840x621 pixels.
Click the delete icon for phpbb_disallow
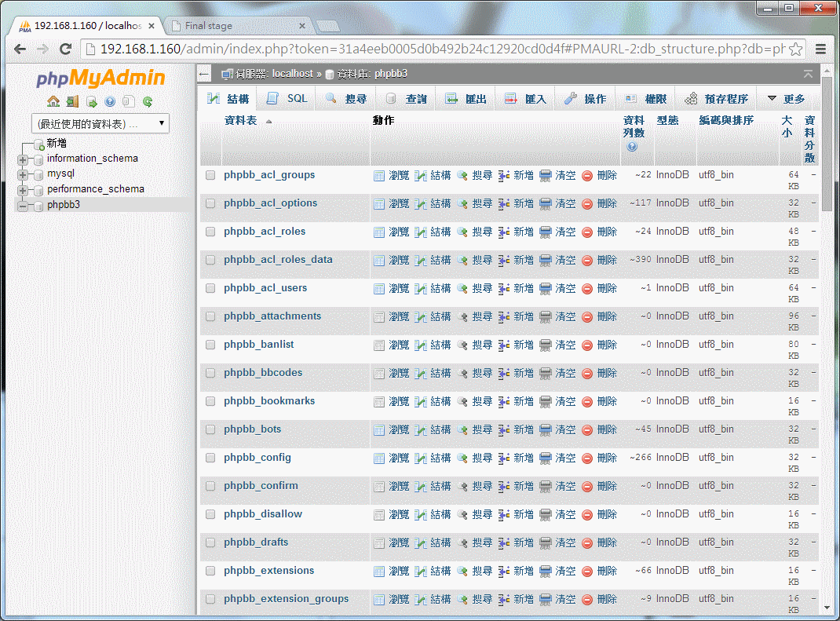coord(587,515)
